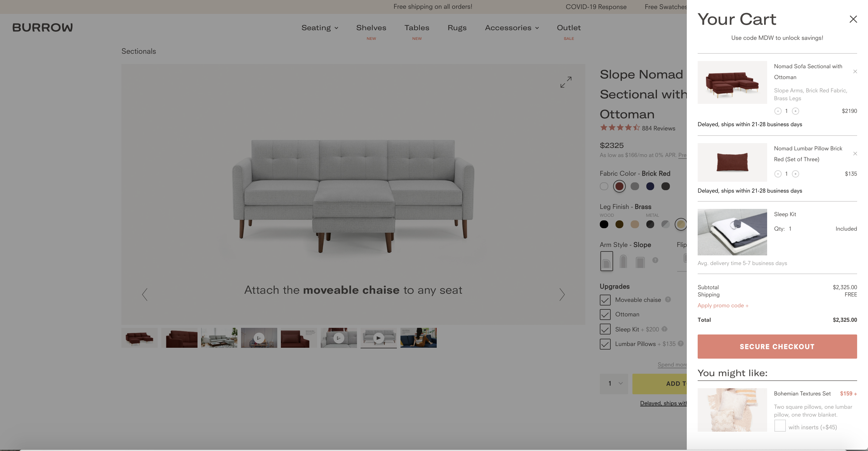The width and height of the screenshot is (868, 451).
Task: Increase the sofa sectional quantity in cart
Action: (x=796, y=111)
